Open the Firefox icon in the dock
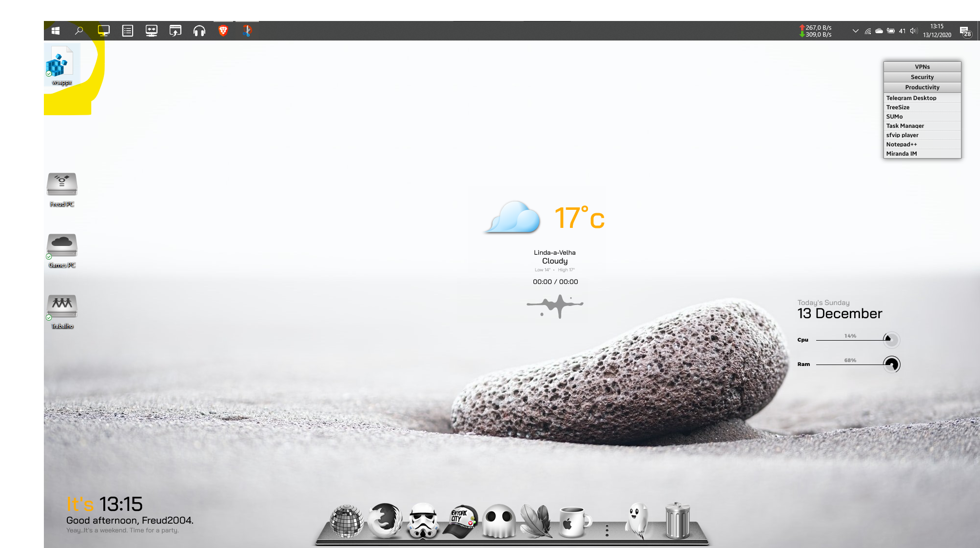The width and height of the screenshot is (980, 548). click(x=385, y=521)
